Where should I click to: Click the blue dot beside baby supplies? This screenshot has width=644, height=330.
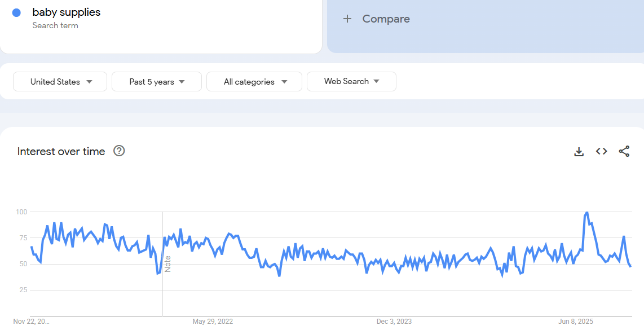coord(17,12)
